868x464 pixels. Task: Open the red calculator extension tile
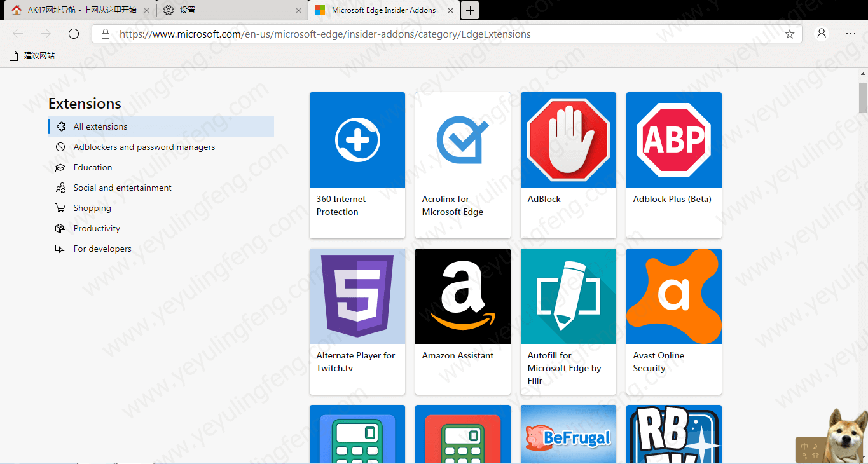coord(463,434)
